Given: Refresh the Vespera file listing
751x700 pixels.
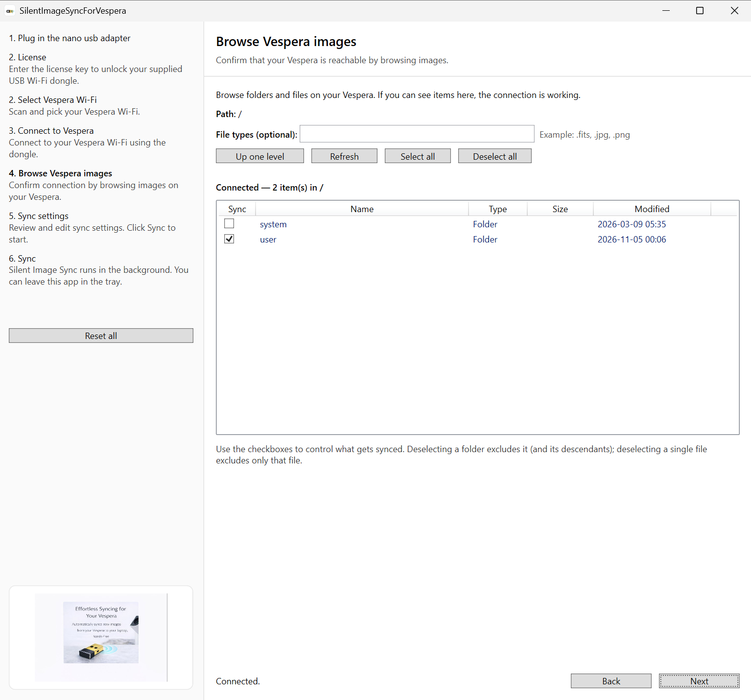Looking at the screenshot, I should [x=344, y=156].
